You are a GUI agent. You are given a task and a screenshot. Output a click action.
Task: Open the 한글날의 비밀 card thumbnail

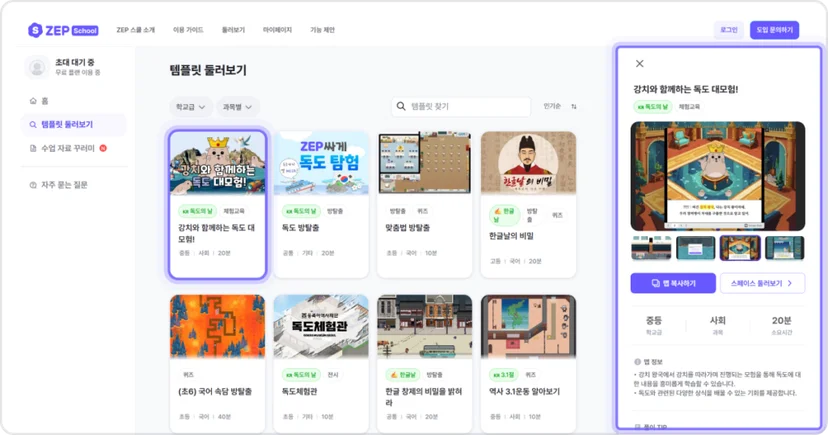click(528, 163)
